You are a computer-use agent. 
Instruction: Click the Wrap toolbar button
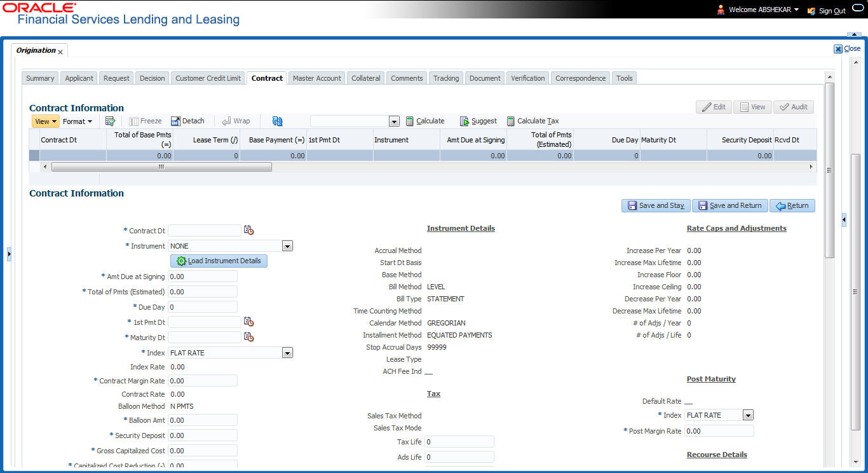[x=236, y=121]
